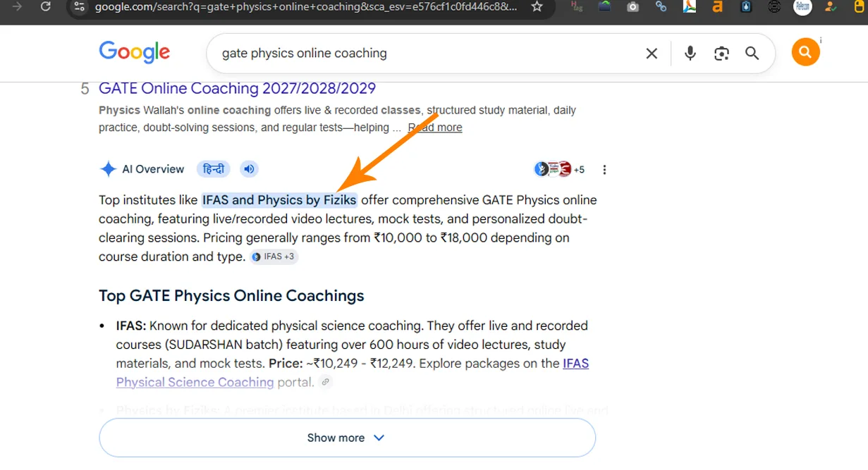The width and height of the screenshot is (868, 470).
Task: Submit search with the magnifier icon
Action: 752,54
